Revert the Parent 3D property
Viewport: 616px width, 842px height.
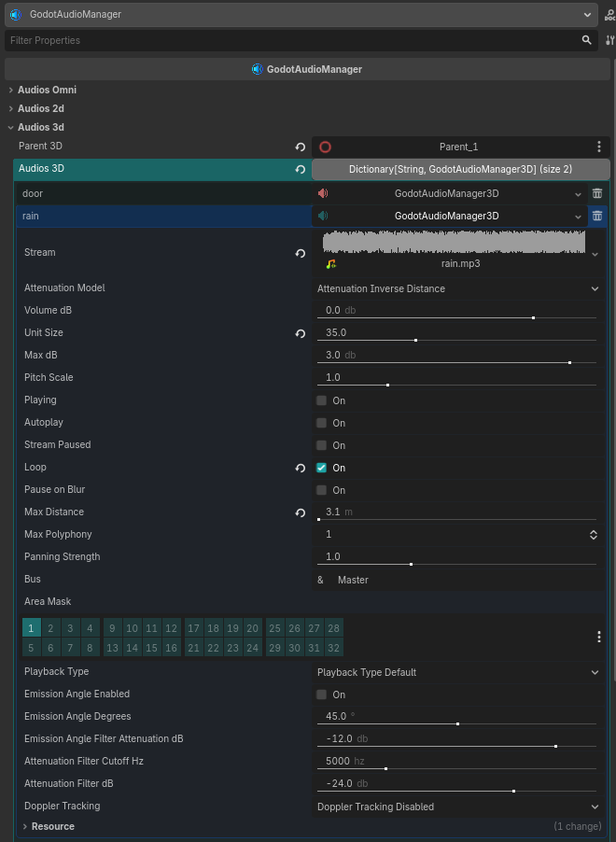coord(301,147)
